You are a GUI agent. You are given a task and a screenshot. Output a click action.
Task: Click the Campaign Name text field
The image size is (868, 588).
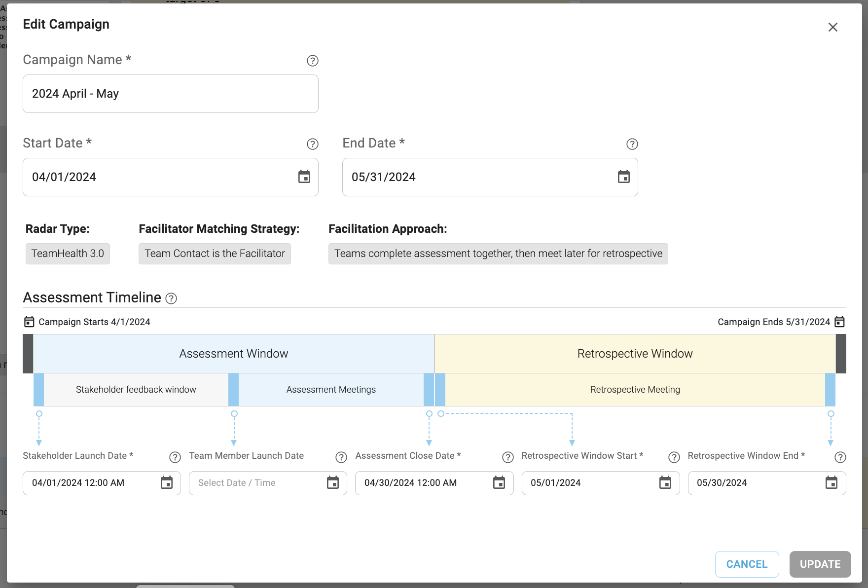(171, 94)
